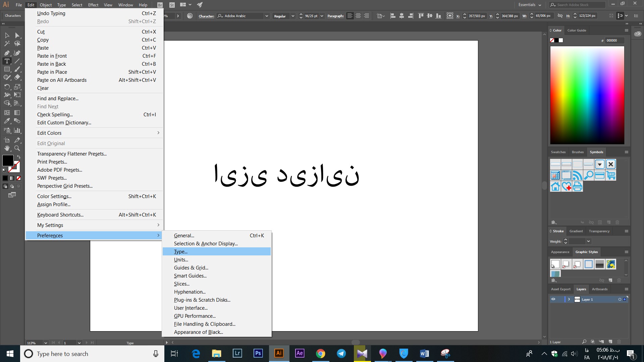This screenshot has width=644, height=362.
Task: Select the Pen tool
Action: point(7,53)
